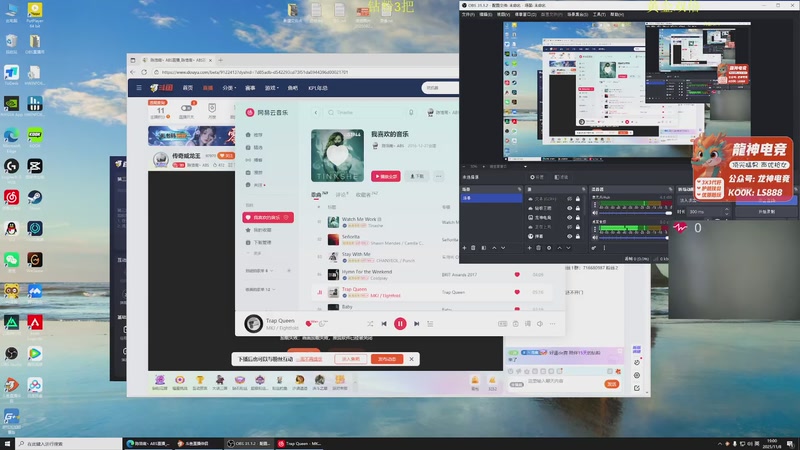Open playlist cover art thumbnail

point(337,155)
